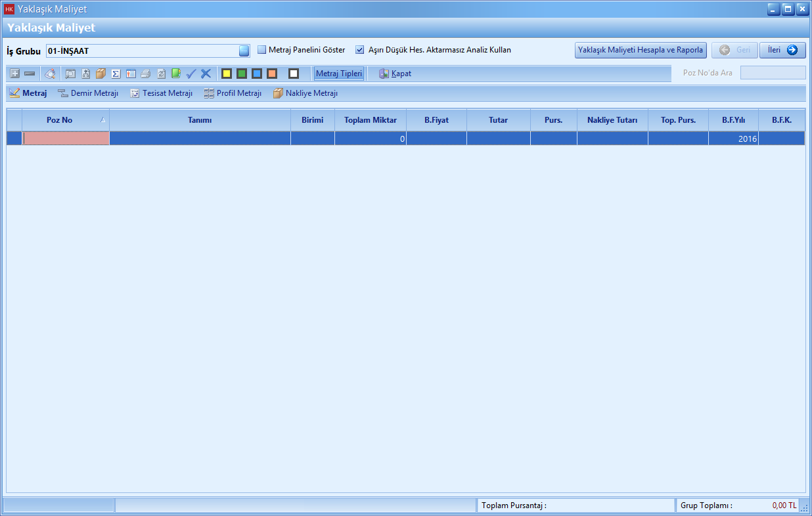The image size is (812, 516).
Task: Click the Poz No'da Ara search field
Action: pyautogui.click(x=773, y=73)
